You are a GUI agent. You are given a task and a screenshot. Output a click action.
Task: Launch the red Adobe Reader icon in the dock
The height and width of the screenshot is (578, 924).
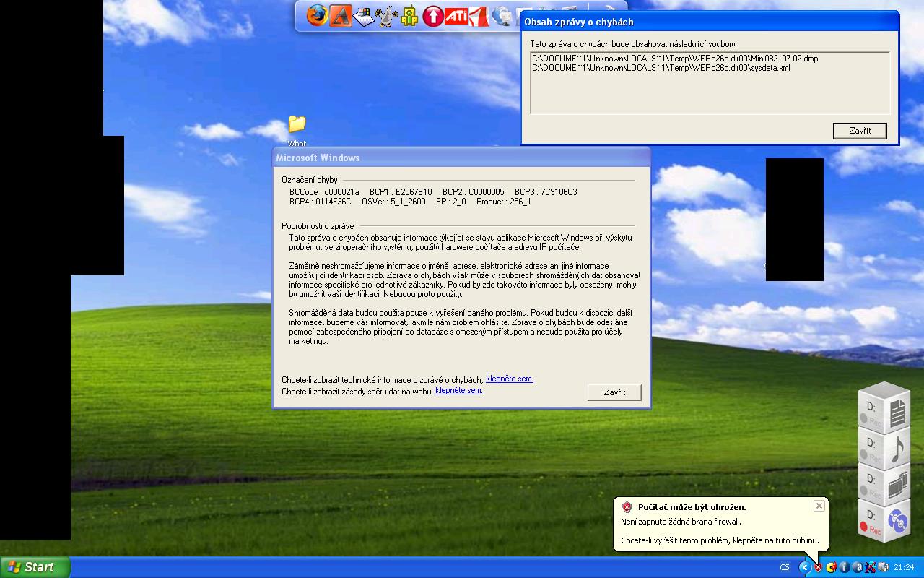(479, 15)
